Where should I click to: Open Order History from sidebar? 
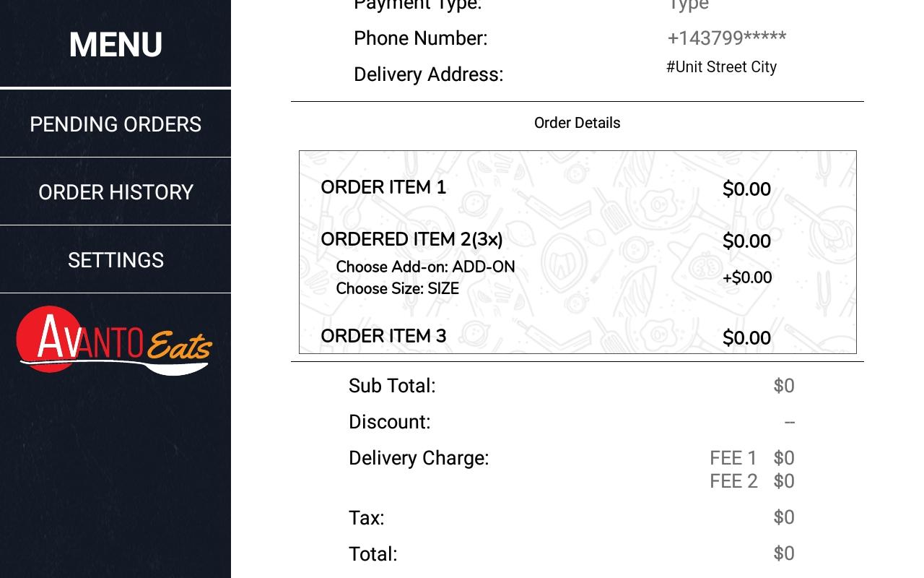tap(115, 192)
